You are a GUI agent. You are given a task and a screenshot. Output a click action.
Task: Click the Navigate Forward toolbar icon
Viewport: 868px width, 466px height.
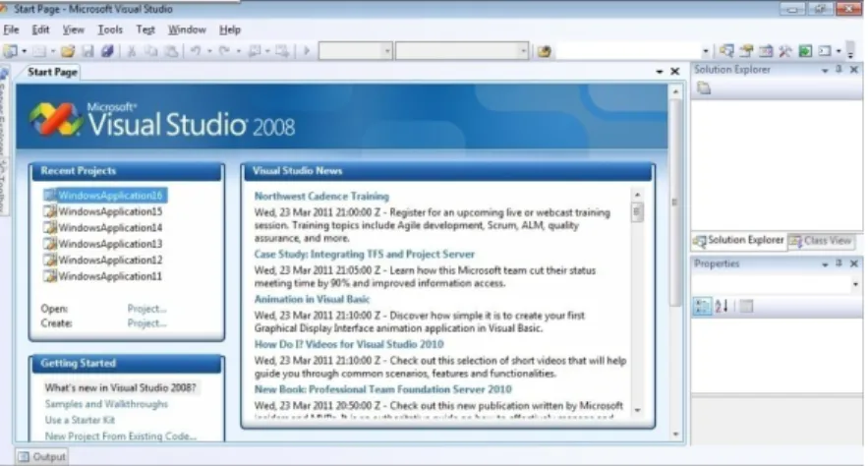pyautogui.click(x=282, y=51)
